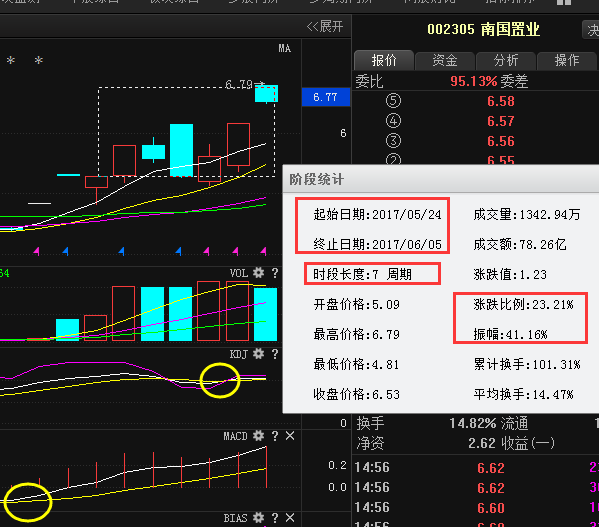Click the 6.58 sell-five price
The image size is (599, 527).
pyautogui.click(x=501, y=101)
